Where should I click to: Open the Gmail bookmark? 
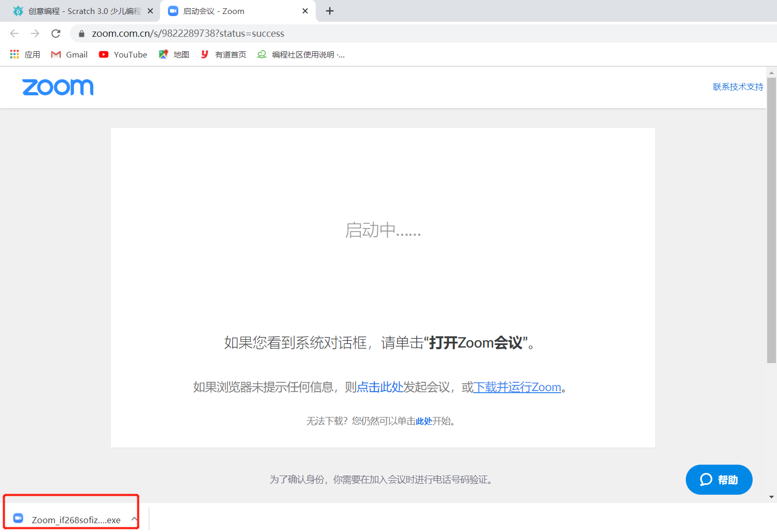69,54
